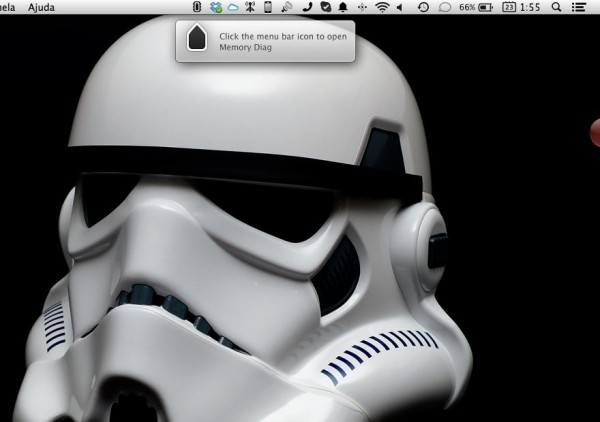This screenshot has height=422, width=600.
Task: Click the speech bubble messages icon
Action: point(444,7)
